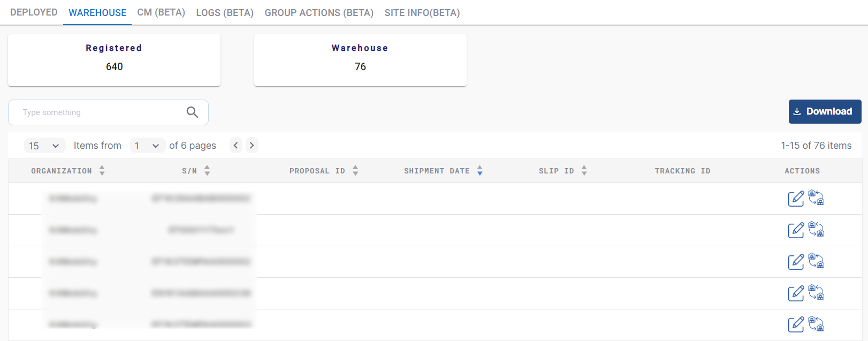Open edit for the third row
The height and width of the screenshot is (341, 868).
coord(796,262)
